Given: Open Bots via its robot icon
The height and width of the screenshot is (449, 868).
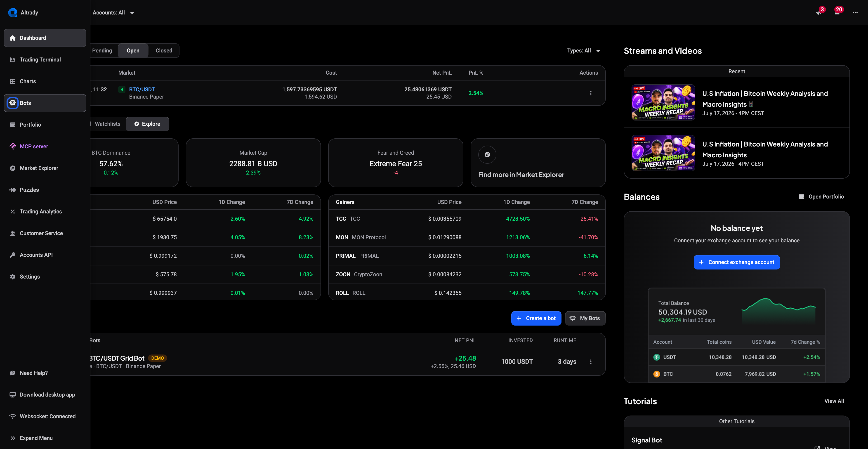Looking at the screenshot, I should point(13,103).
